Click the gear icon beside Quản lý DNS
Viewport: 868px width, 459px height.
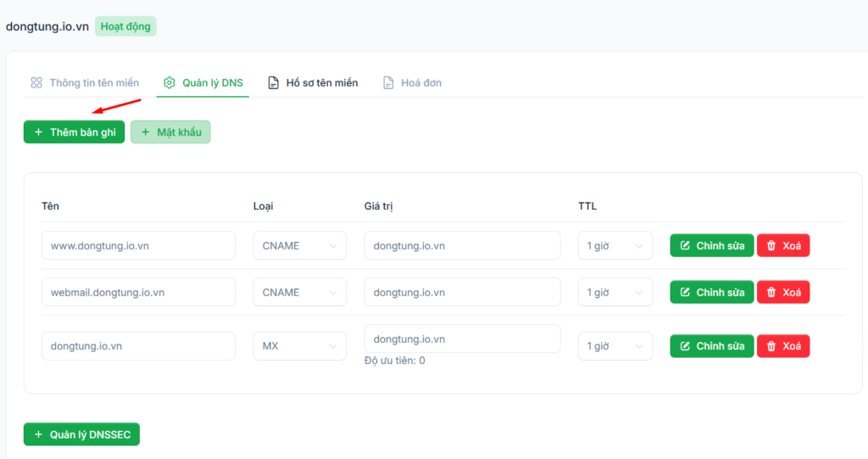point(170,82)
